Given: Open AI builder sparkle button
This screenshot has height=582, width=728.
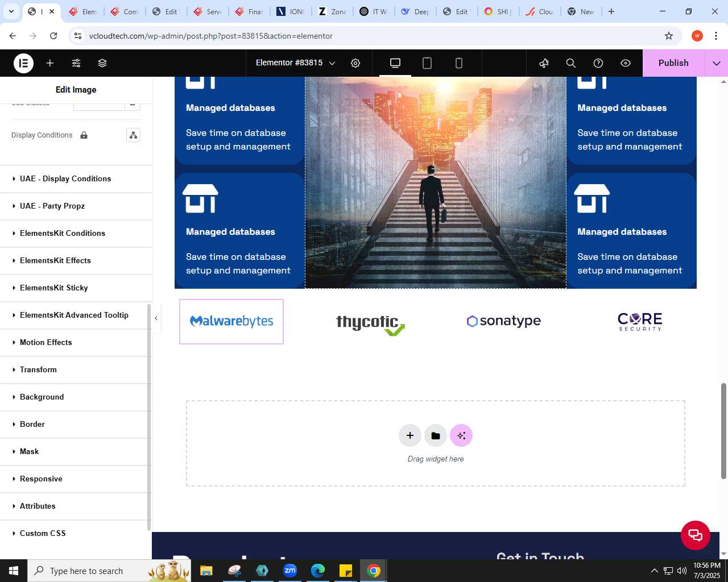Looking at the screenshot, I should pyautogui.click(x=461, y=435).
